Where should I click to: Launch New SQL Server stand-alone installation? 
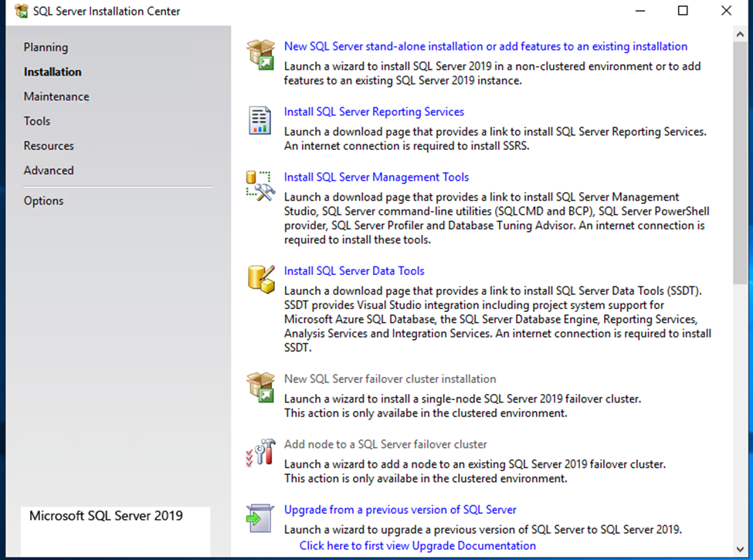click(x=486, y=46)
